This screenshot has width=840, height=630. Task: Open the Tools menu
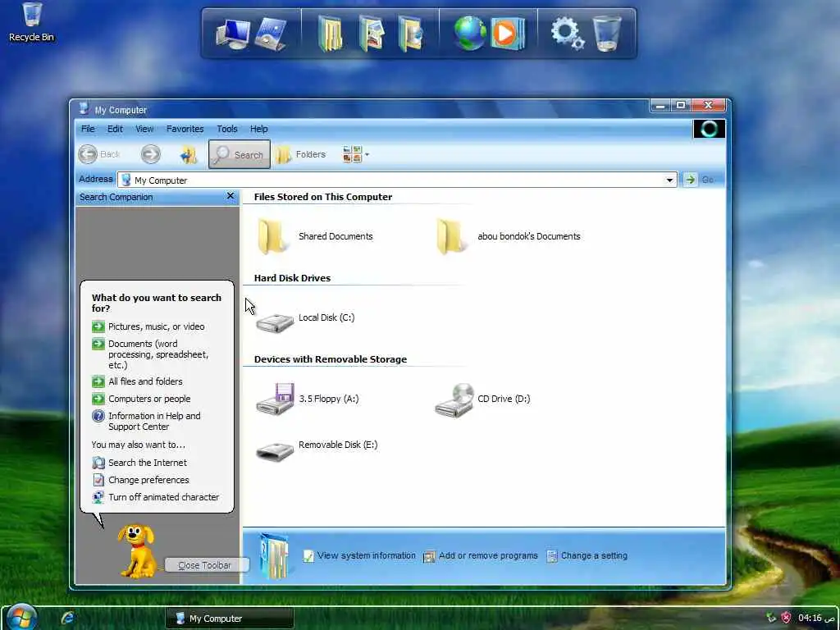point(226,129)
